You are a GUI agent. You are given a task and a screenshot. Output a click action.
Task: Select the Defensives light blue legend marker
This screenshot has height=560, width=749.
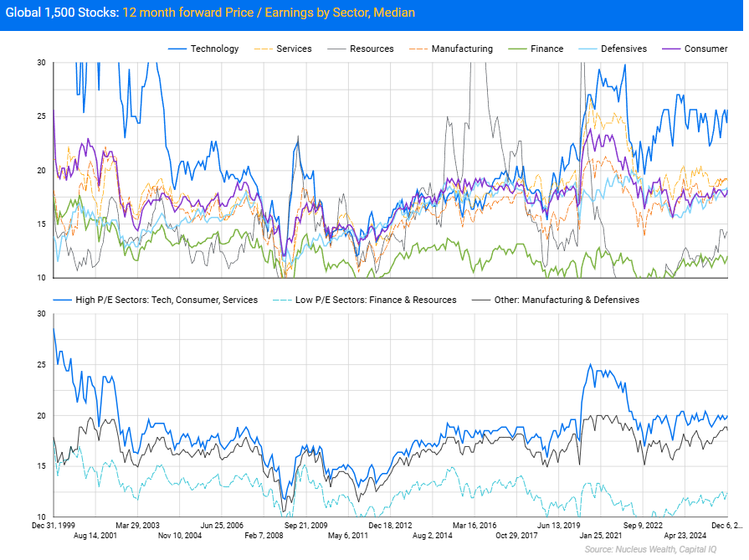(x=589, y=49)
